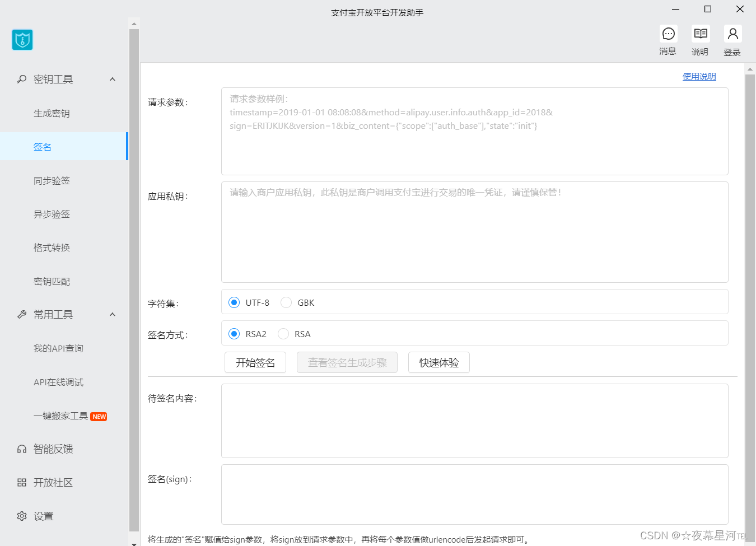
Task: Click the 开始签名 button
Action: [x=255, y=362]
